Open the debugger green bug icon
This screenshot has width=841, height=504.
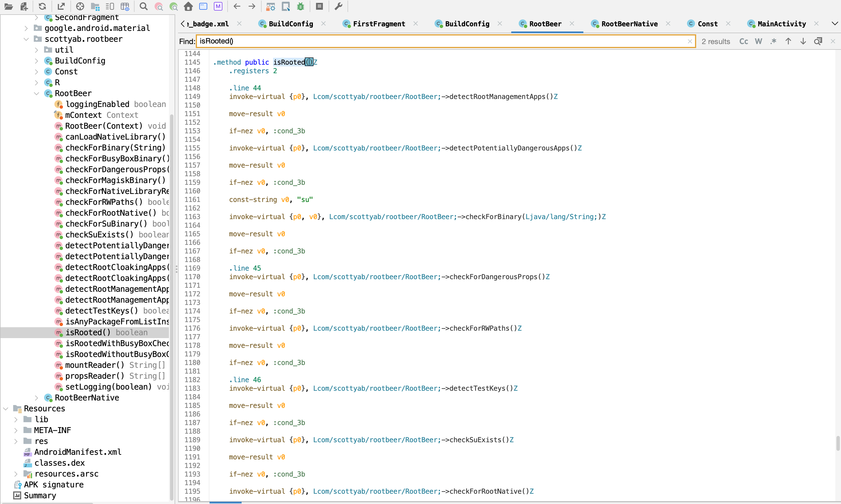tap(300, 7)
